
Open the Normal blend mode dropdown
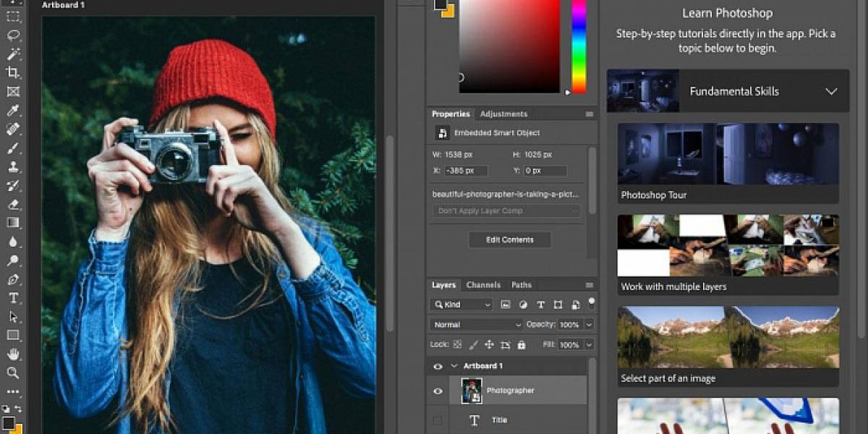pyautogui.click(x=475, y=325)
